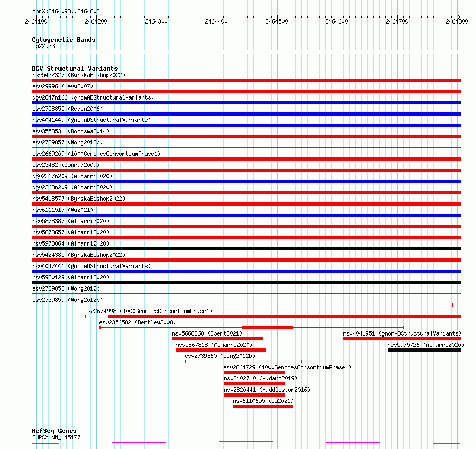
Task: Click the esv2739857 (Wong2012b) label
Action: [67, 142]
